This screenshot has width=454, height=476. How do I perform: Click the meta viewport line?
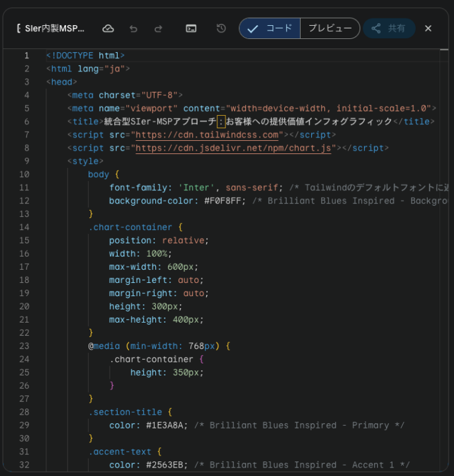[x=252, y=108]
